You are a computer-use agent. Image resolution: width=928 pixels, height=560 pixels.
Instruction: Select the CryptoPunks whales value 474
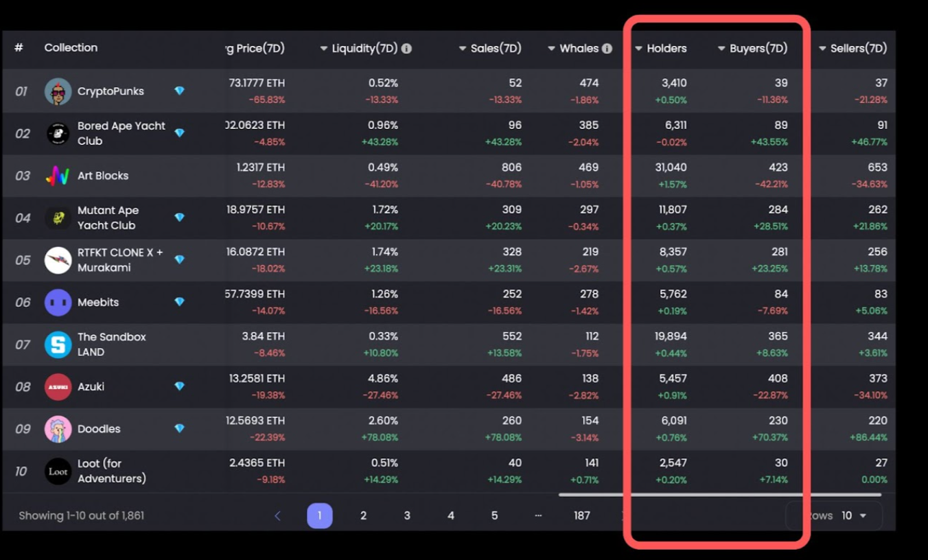589,83
